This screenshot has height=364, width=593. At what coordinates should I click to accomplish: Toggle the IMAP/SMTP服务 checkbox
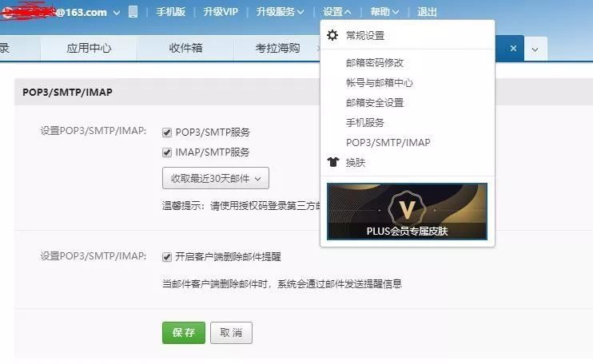(167, 152)
